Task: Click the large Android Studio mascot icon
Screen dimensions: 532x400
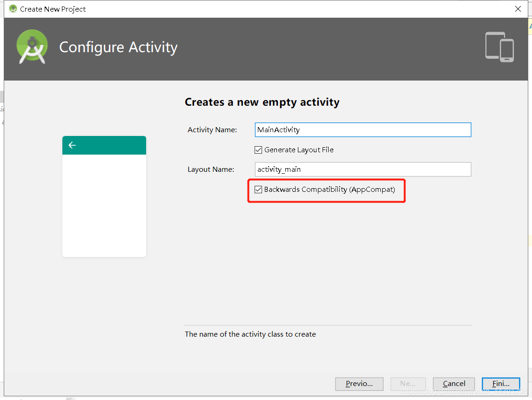Action: 32,47
